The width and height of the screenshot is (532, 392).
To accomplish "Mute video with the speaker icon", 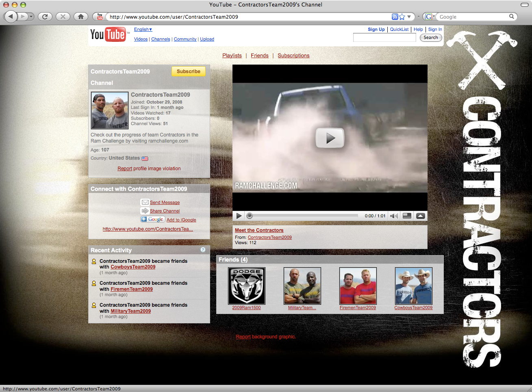I will [394, 216].
